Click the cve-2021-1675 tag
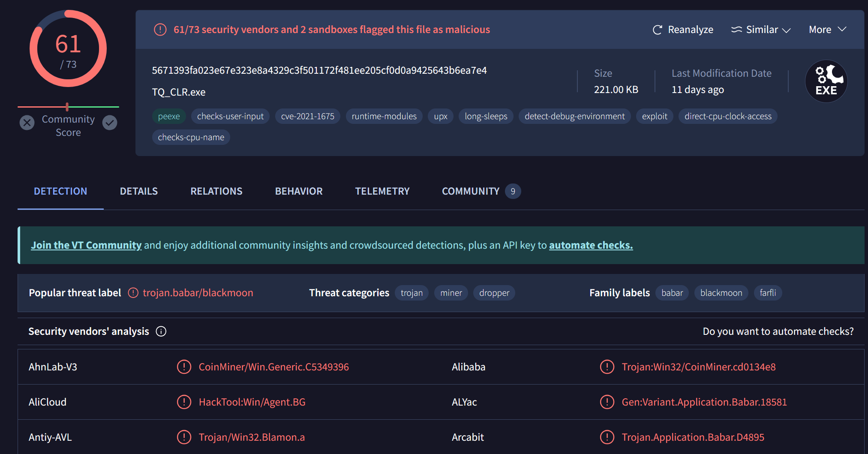The height and width of the screenshot is (454, 868). click(308, 116)
